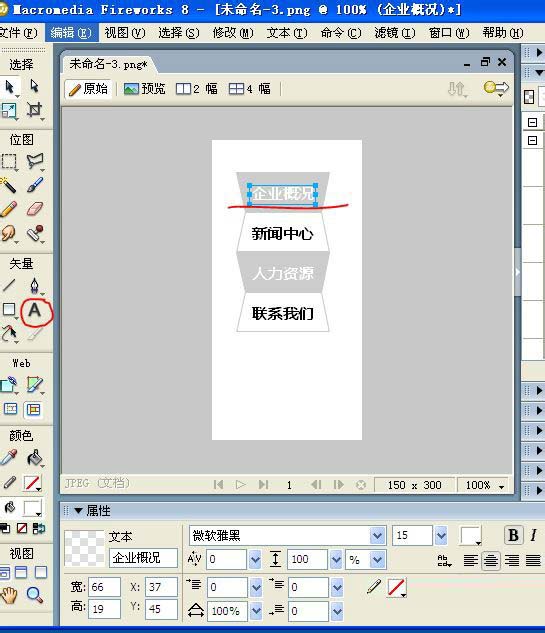Select the Subselection arrow tool

35,86
